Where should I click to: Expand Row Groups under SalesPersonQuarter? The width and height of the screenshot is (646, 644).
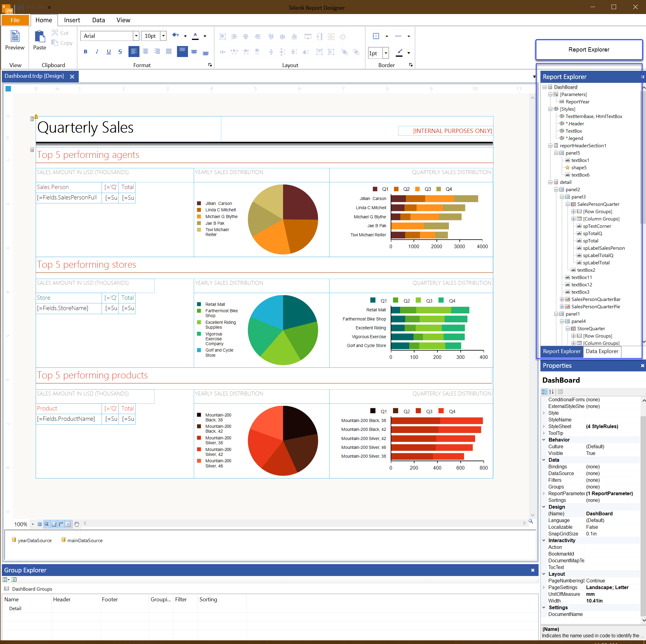574,211
